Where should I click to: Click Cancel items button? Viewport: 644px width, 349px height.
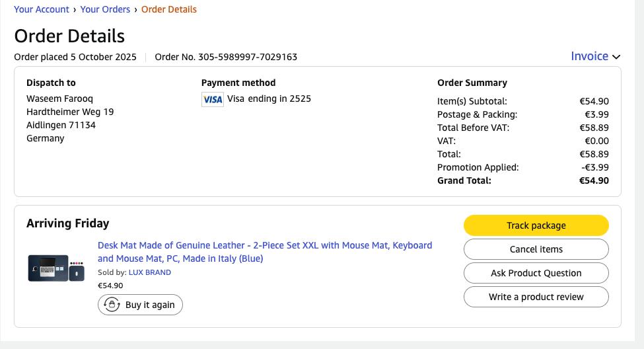(536, 249)
